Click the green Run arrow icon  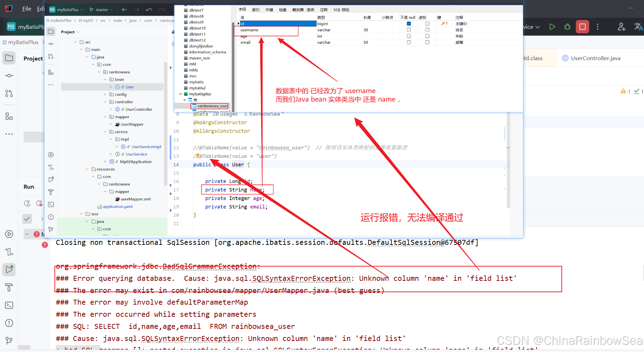[x=552, y=27]
